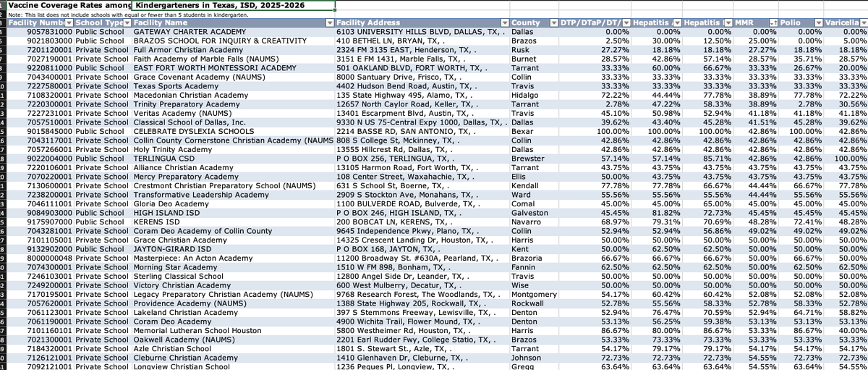Select the GATEWAY CHARTER ACADEMY cell
Screen dimensions: 868x370
click(234, 33)
